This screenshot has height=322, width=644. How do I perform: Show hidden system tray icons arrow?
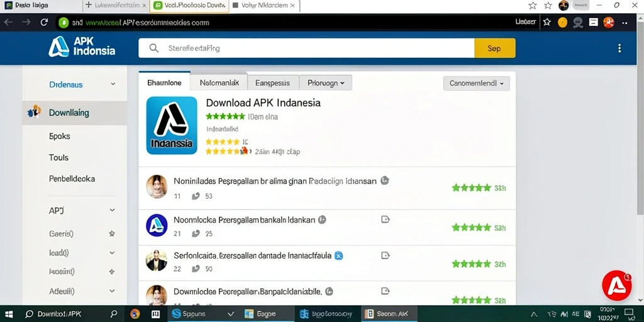pos(535,314)
